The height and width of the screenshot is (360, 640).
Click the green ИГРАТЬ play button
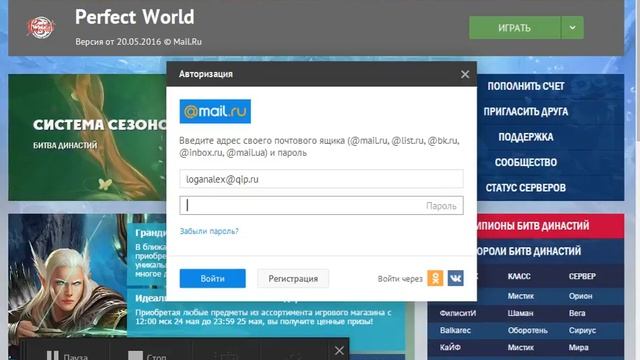[x=514, y=28]
